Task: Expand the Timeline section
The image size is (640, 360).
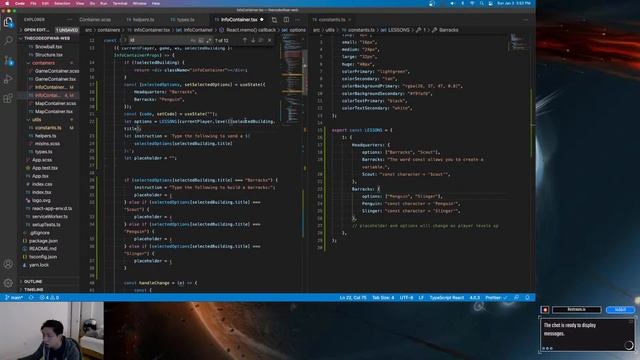Action: (33, 289)
